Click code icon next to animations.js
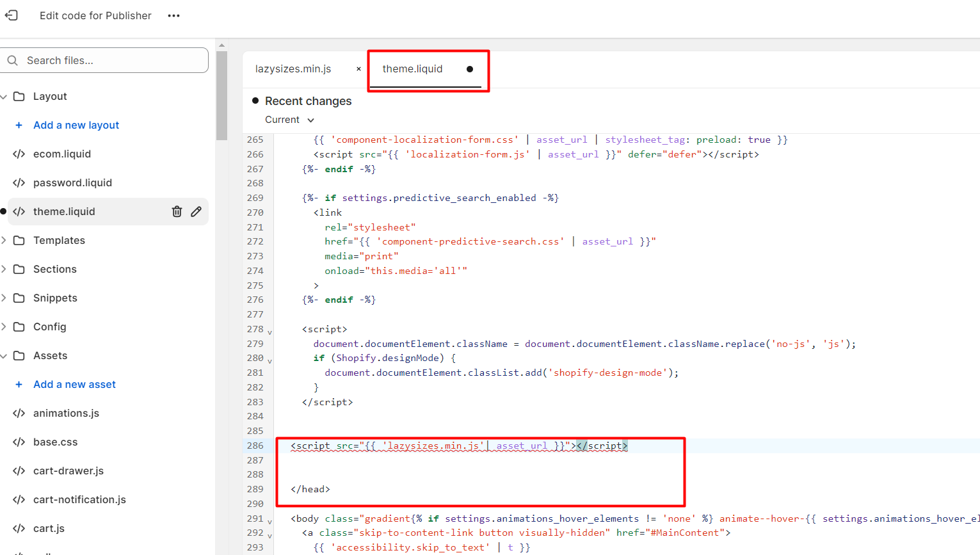This screenshot has width=980, height=555. pos(19,413)
